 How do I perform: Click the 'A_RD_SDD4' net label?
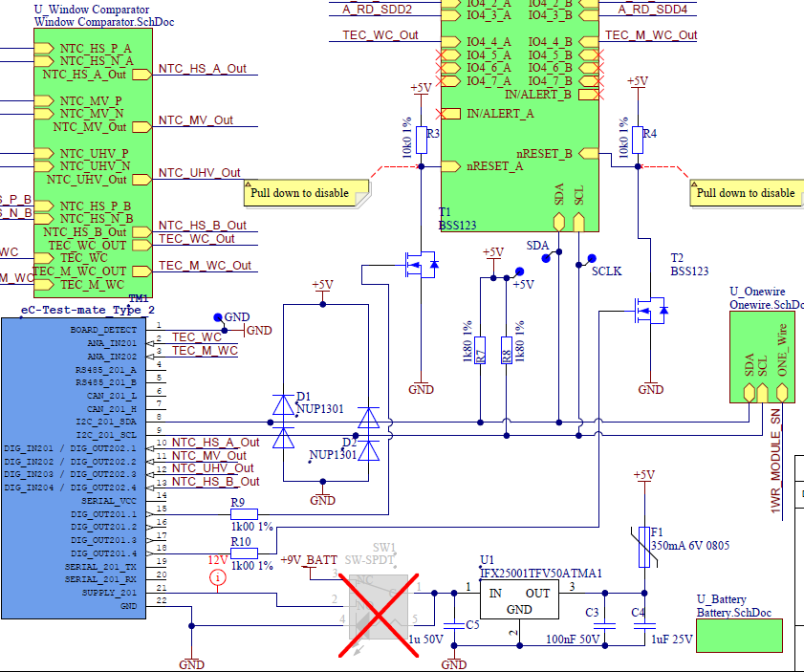tap(652, 10)
